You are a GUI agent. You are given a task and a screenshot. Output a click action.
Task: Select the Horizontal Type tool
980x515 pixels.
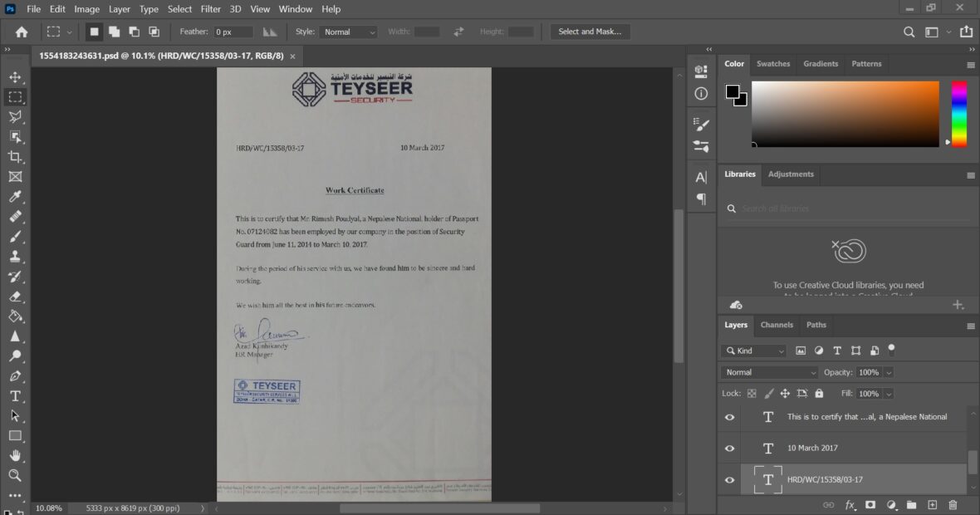(x=15, y=396)
